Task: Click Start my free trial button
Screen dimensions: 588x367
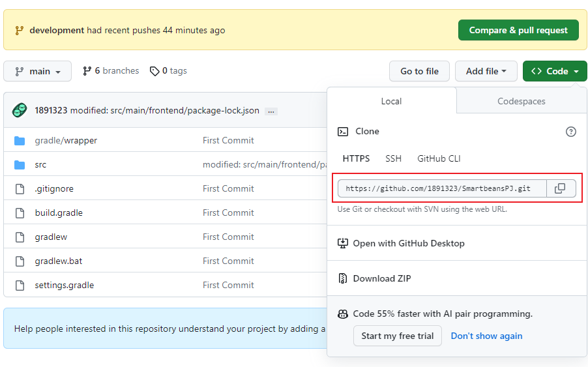Action: 398,336
